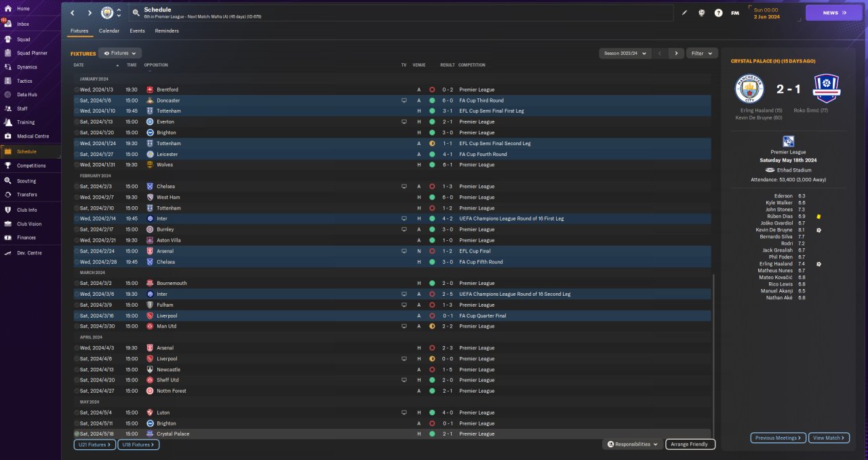Toggle reminder circle for Luton fixture

77,413
